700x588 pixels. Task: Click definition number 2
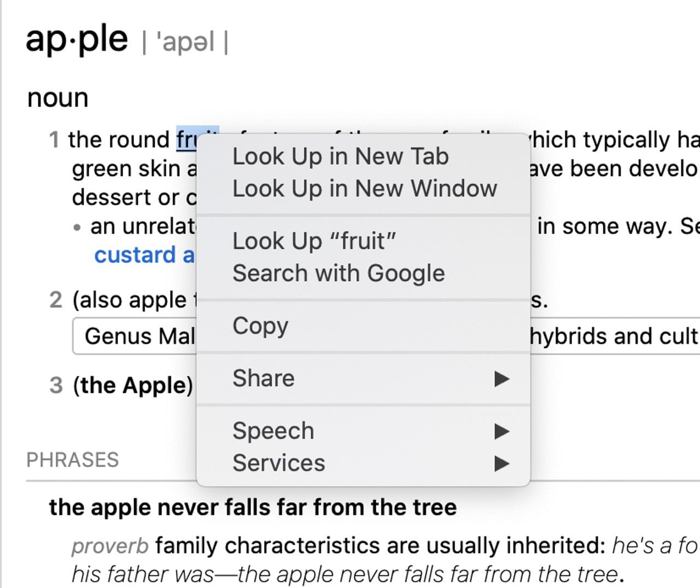tap(55, 300)
